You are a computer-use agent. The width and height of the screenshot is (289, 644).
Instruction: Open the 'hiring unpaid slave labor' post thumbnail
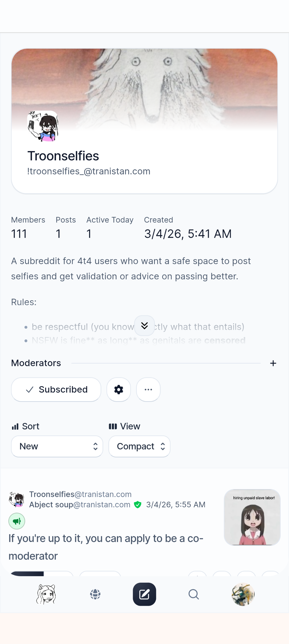point(252,517)
